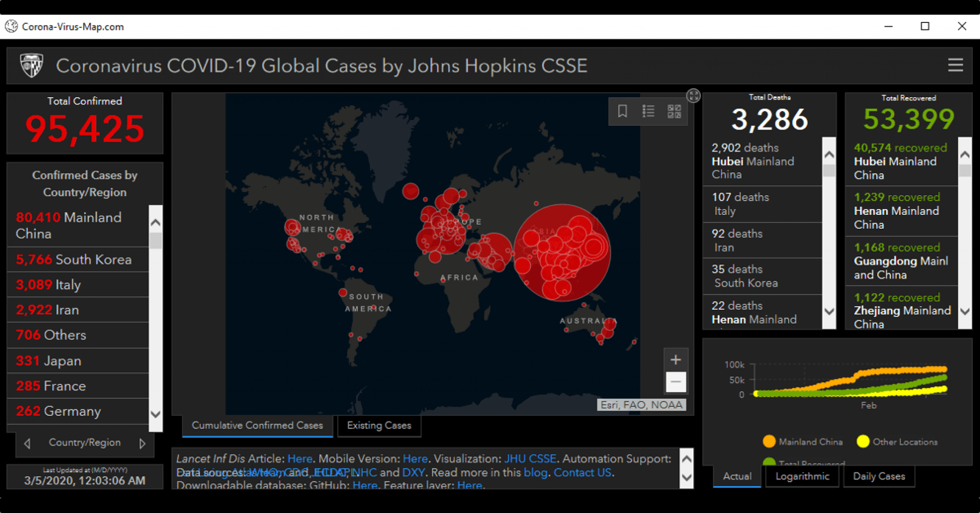Switch to the Existing Cases tab
The width and height of the screenshot is (980, 513).
[x=379, y=425]
